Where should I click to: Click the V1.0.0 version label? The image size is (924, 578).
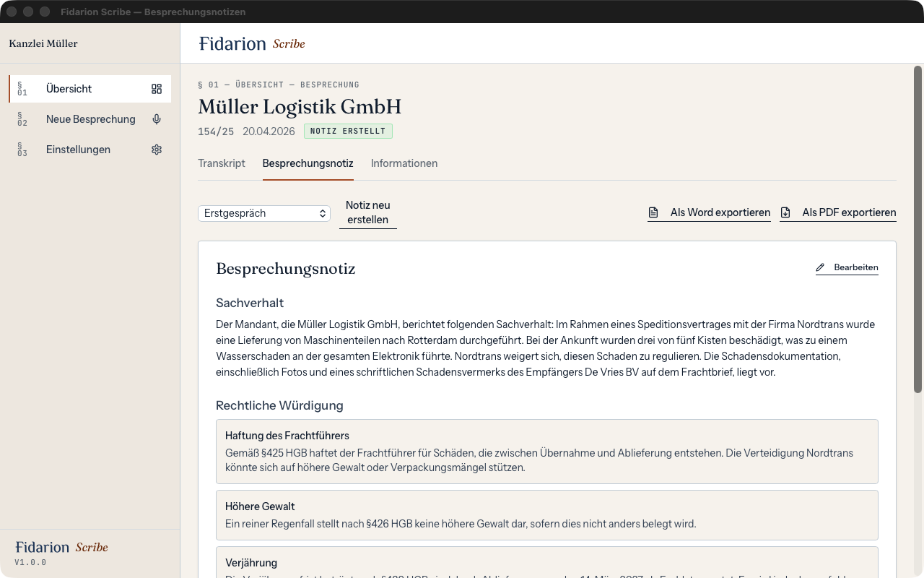[30, 562]
